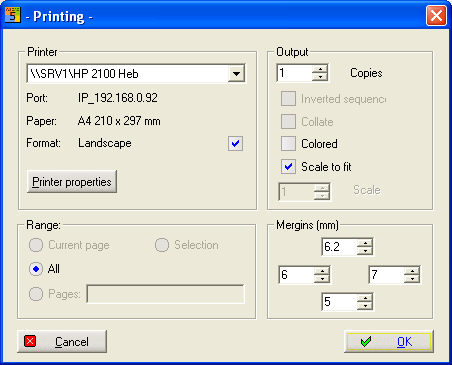Viewport: 452px width, 365px height.
Task: Close the Printing dialog window
Action: pos(436,15)
